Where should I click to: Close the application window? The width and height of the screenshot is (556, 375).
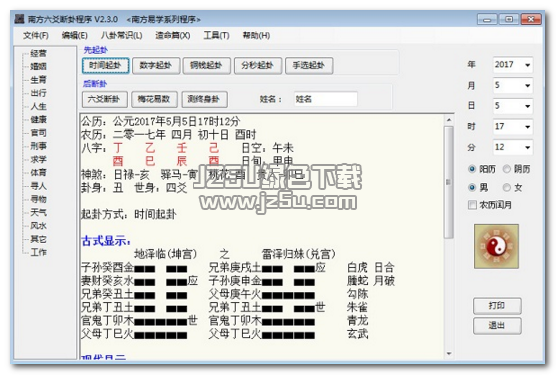[x=531, y=19]
